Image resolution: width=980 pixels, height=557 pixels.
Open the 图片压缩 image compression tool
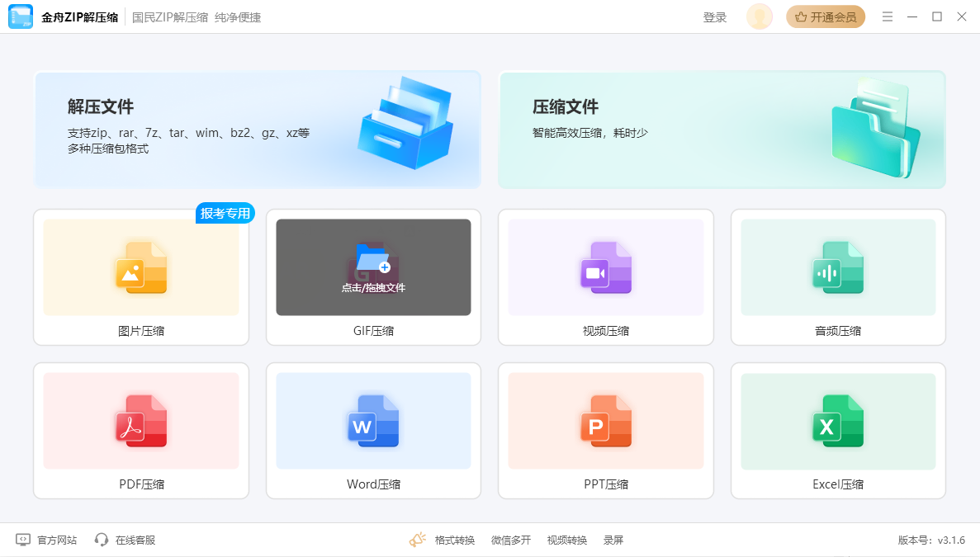click(140, 276)
